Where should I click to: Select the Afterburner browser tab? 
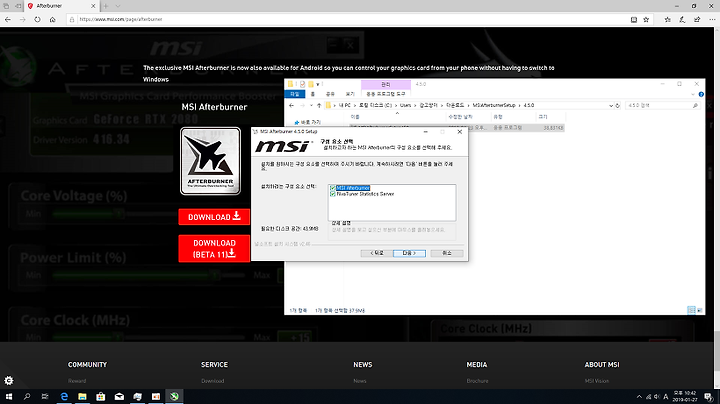(61, 6)
